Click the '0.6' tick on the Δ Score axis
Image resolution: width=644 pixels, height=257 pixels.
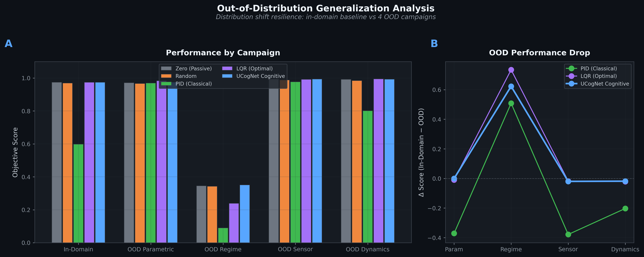pyautogui.click(x=437, y=90)
